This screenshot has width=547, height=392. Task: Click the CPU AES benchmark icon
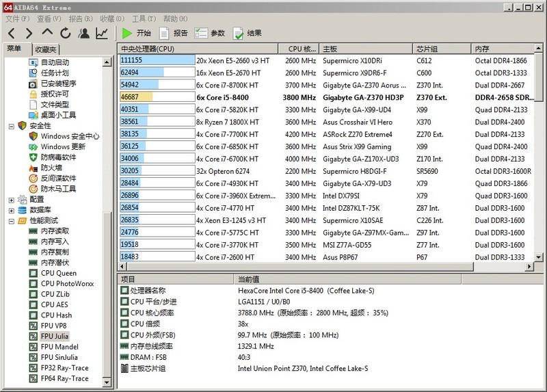(x=33, y=304)
